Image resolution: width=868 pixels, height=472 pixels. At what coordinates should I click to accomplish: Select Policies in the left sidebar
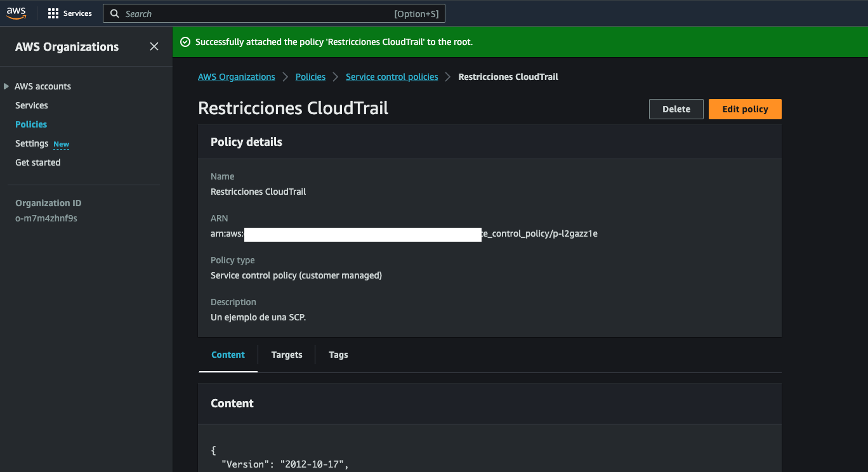tap(31, 124)
